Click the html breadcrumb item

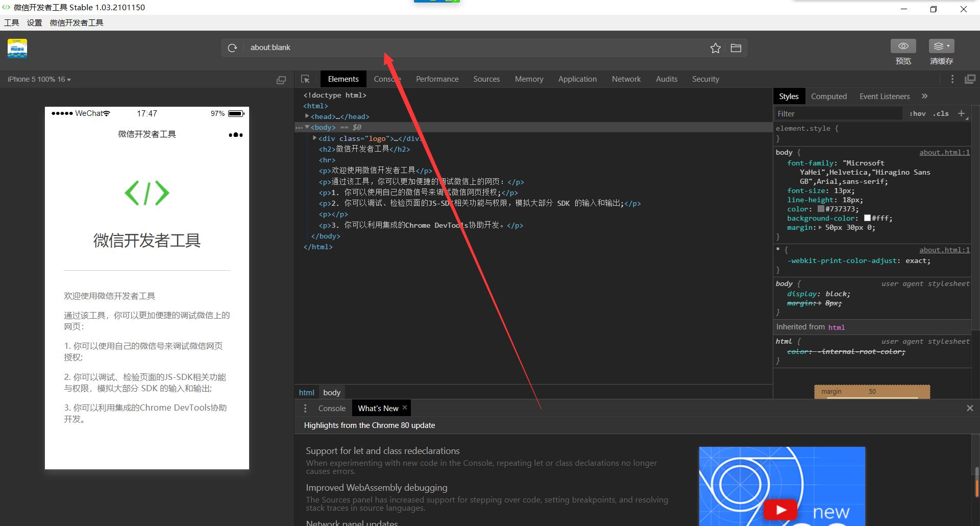[306, 392]
